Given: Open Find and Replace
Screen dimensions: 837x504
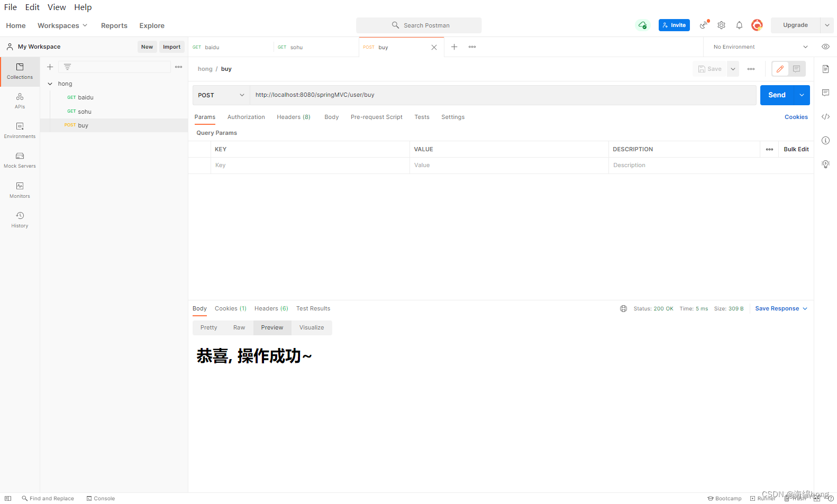Looking at the screenshot, I should (48, 498).
